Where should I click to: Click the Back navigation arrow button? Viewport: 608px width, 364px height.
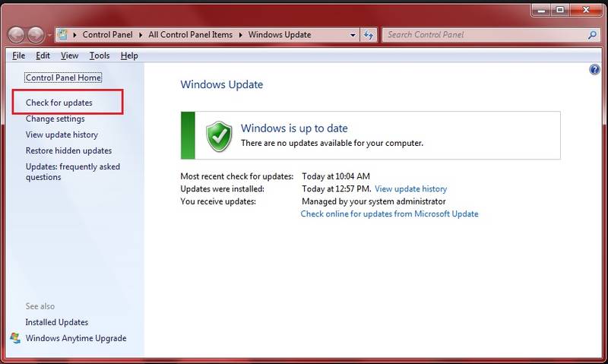(x=16, y=35)
